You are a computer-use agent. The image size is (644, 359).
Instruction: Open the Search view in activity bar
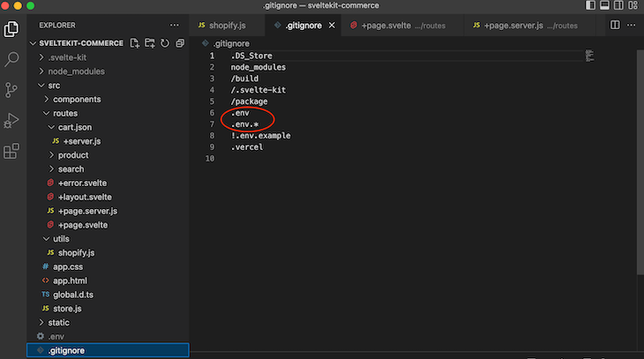click(12, 60)
